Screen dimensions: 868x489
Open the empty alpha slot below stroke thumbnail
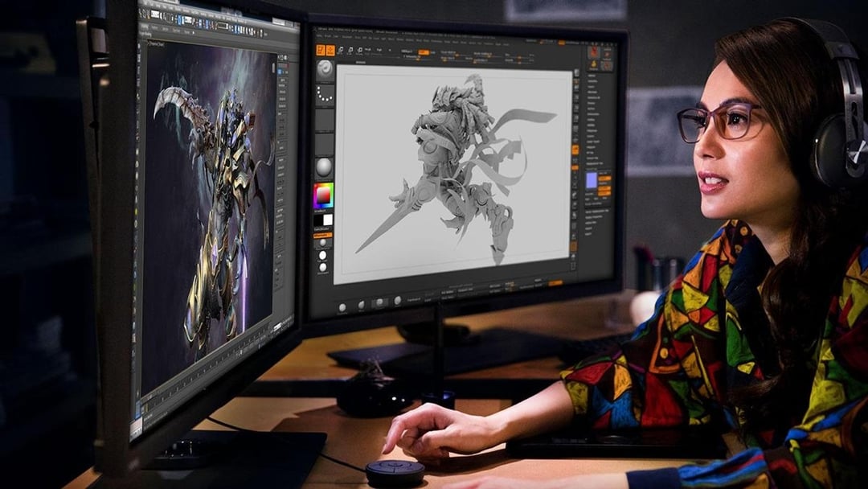[325, 119]
